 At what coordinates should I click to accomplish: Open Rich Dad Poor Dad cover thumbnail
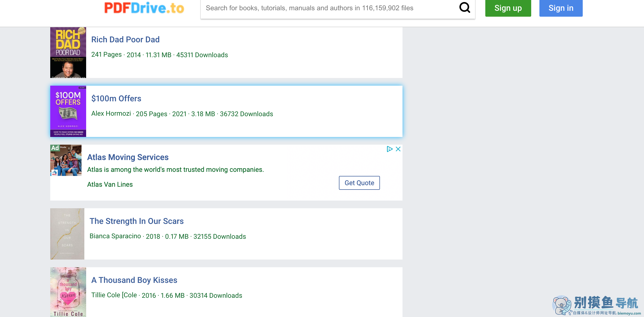[68, 53]
